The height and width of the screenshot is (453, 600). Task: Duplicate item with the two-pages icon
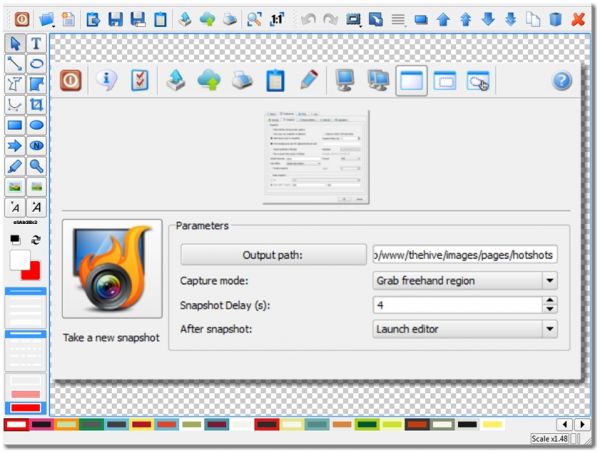tap(533, 19)
